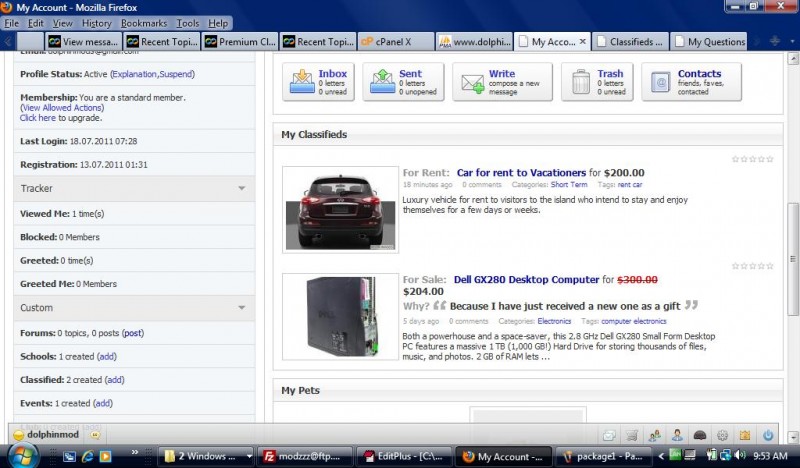Switch to the Classifieds tab
The width and height of the screenshot is (800, 468).
click(630, 42)
